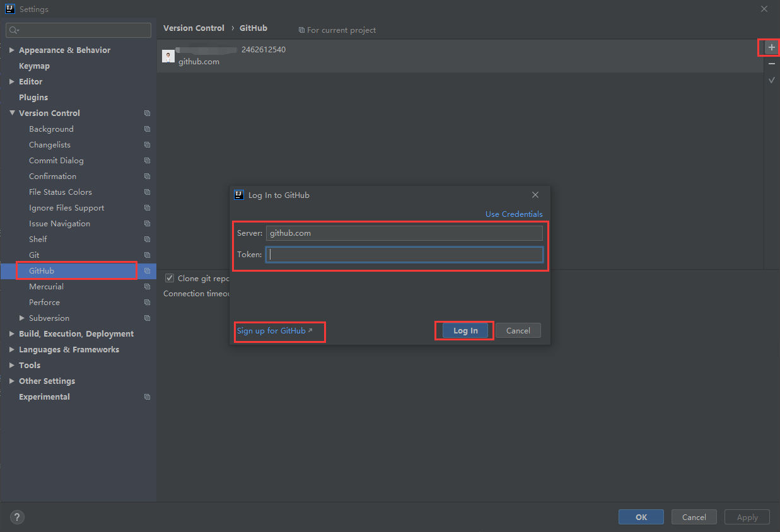Close the Log In to GitHub dialog
The width and height of the screenshot is (780, 532).
tap(535, 195)
